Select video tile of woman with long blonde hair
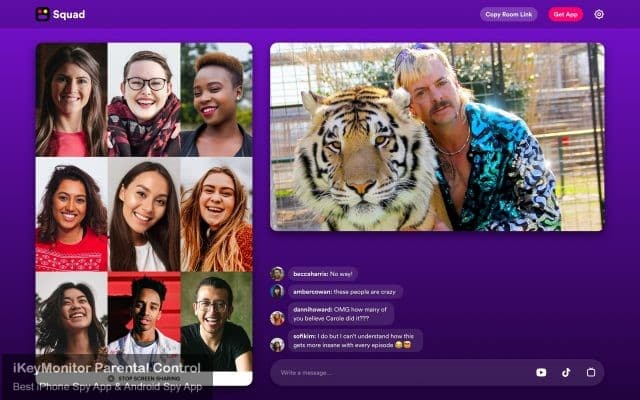Screen dimensions: 640x400 tap(216, 214)
